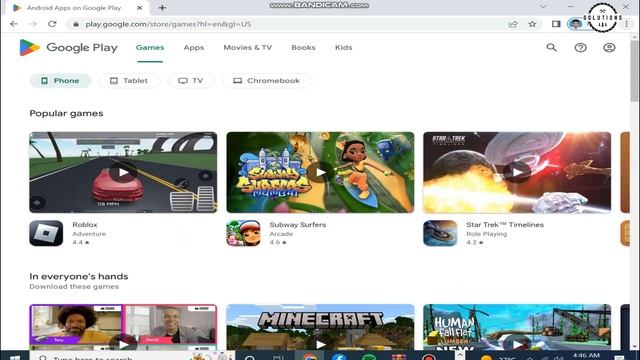This screenshot has height=360, width=640.
Task: Click the In everyone's hands heading
Action: click(79, 276)
